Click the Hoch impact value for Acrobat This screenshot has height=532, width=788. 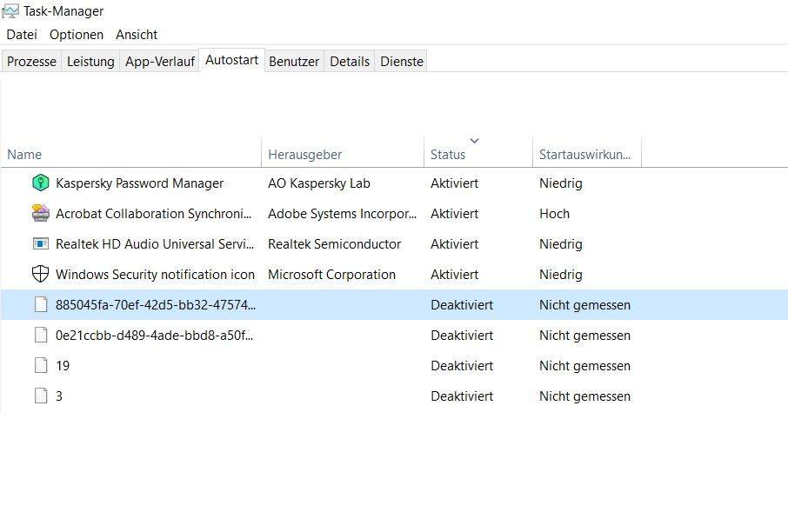click(x=554, y=214)
